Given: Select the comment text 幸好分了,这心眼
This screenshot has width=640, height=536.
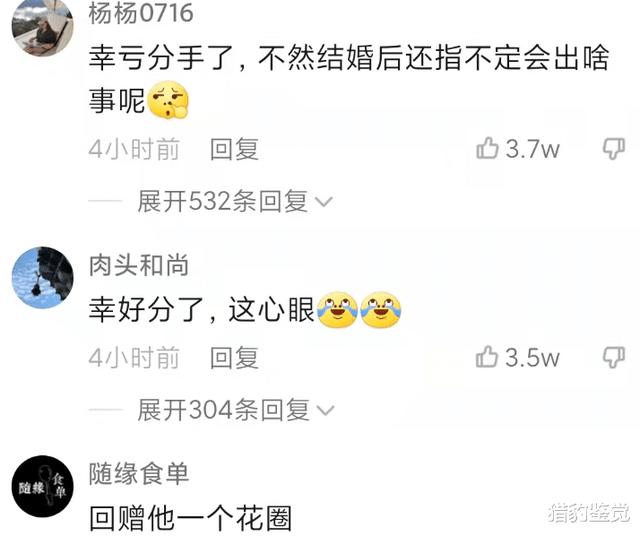Looking at the screenshot, I should (202, 310).
